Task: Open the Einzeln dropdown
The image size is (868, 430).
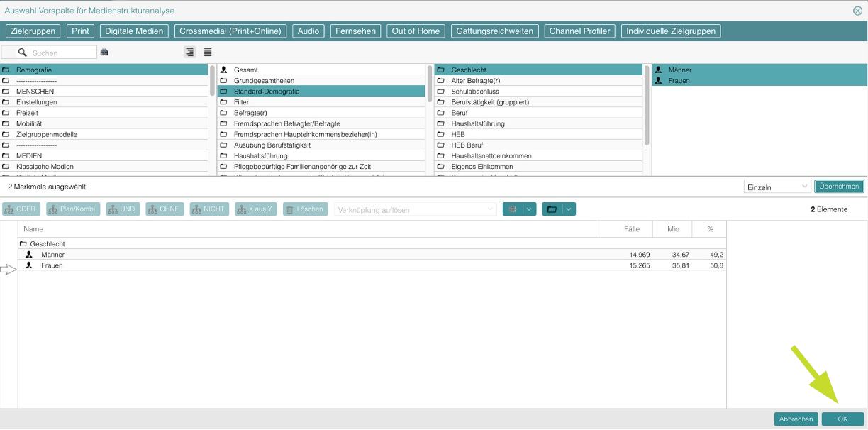Action: pos(777,187)
